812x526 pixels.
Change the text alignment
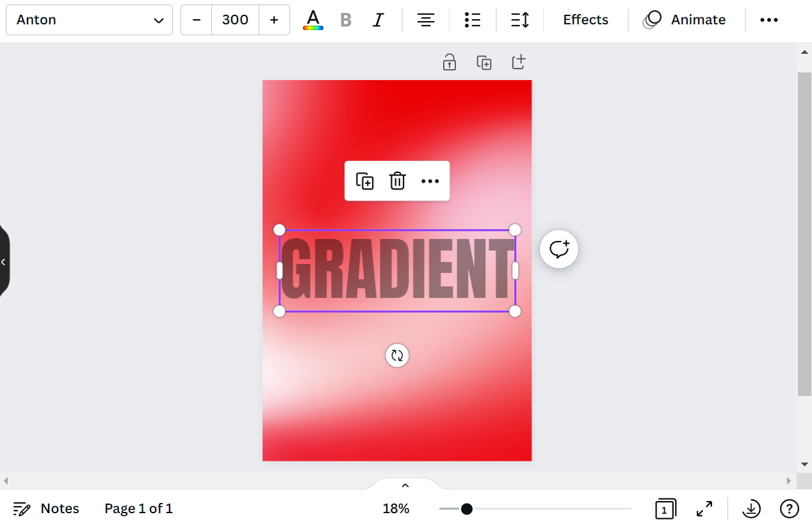(426, 20)
